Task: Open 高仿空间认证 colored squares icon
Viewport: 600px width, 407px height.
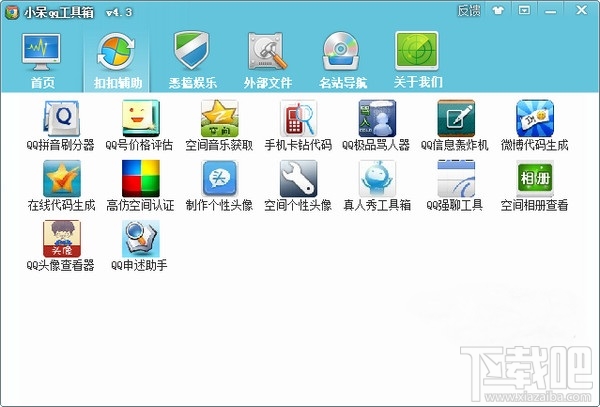Action: (x=140, y=178)
